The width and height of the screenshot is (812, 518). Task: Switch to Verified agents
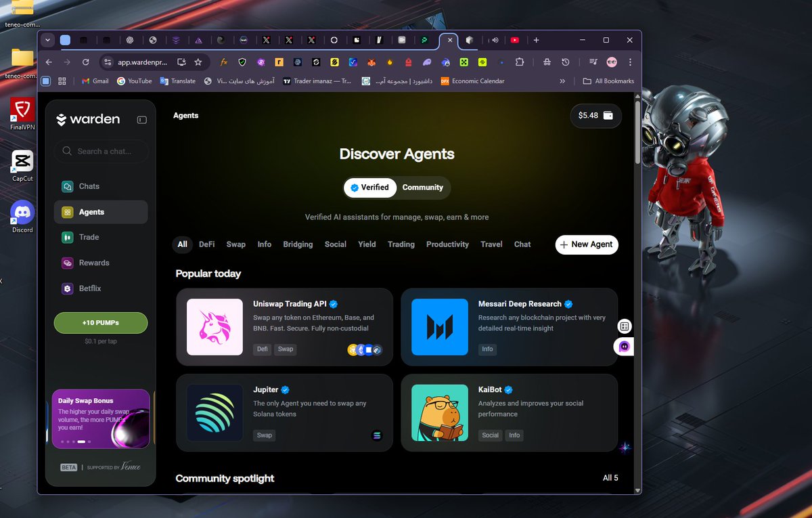point(369,188)
